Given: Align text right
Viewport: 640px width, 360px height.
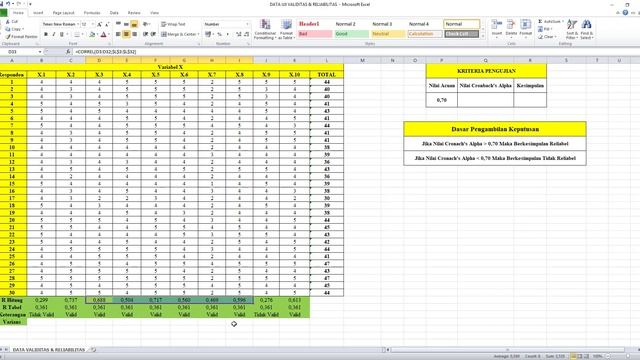Looking at the screenshot, I should point(134,34).
